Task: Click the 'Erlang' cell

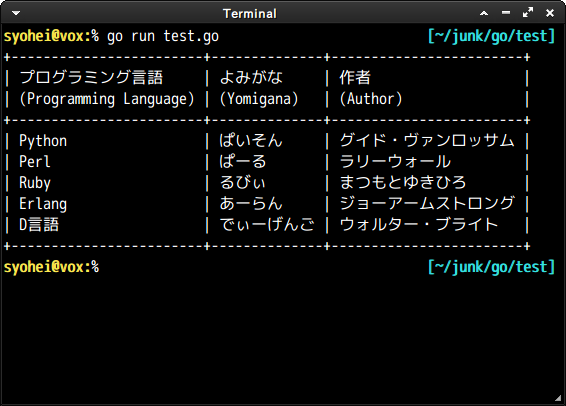Action: pos(43,204)
